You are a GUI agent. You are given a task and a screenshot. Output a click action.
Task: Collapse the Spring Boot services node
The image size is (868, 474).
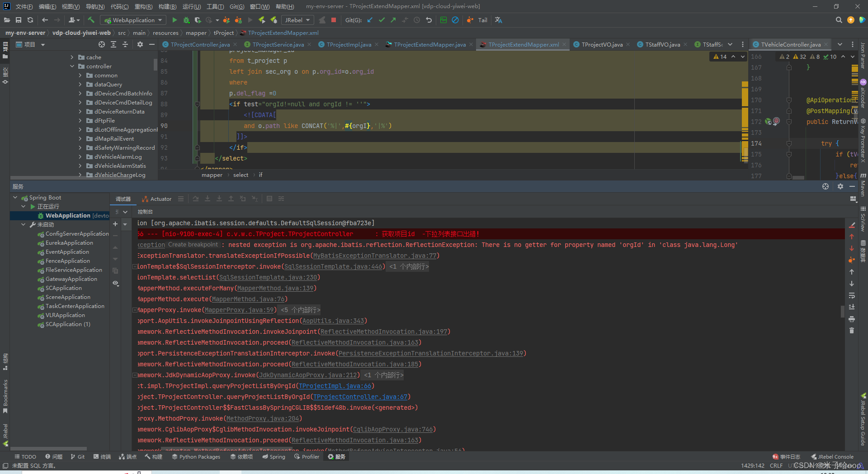click(15, 197)
